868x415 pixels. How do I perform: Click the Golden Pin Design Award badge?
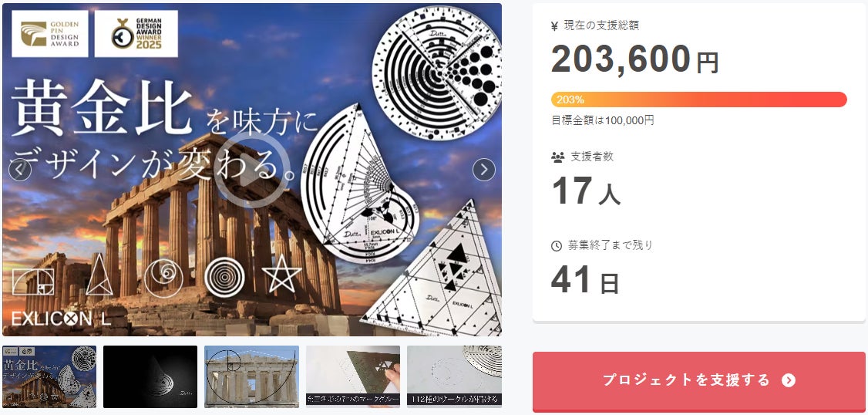point(50,34)
